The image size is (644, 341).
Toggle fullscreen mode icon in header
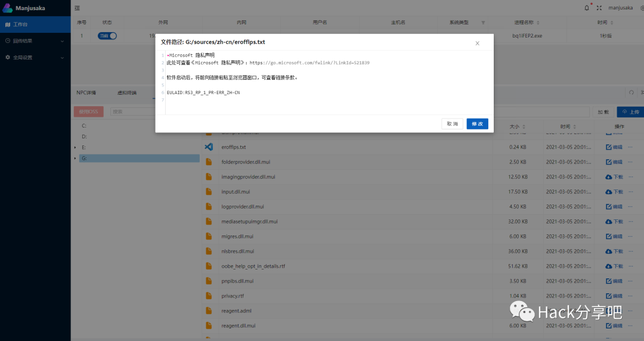click(599, 8)
